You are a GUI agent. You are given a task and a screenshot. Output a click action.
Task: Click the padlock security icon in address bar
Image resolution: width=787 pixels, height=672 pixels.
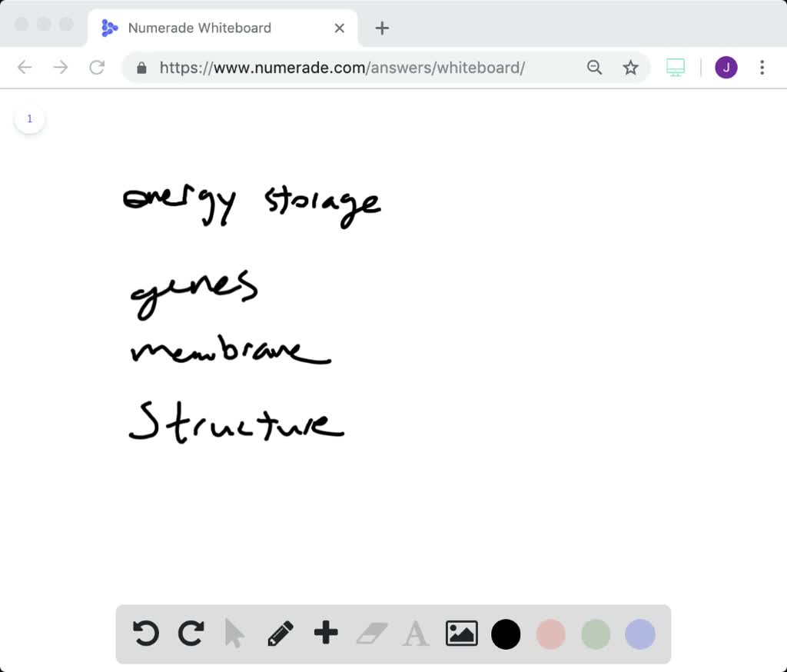click(x=140, y=67)
